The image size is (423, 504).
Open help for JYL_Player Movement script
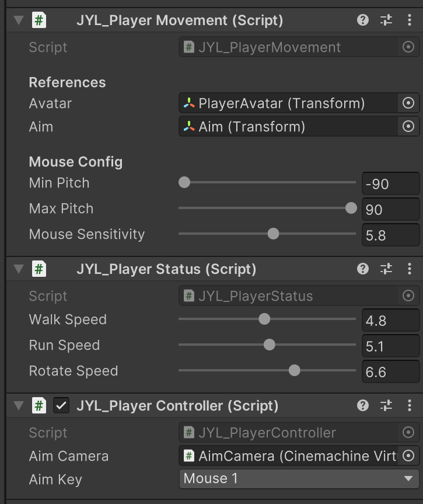[363, 20]
